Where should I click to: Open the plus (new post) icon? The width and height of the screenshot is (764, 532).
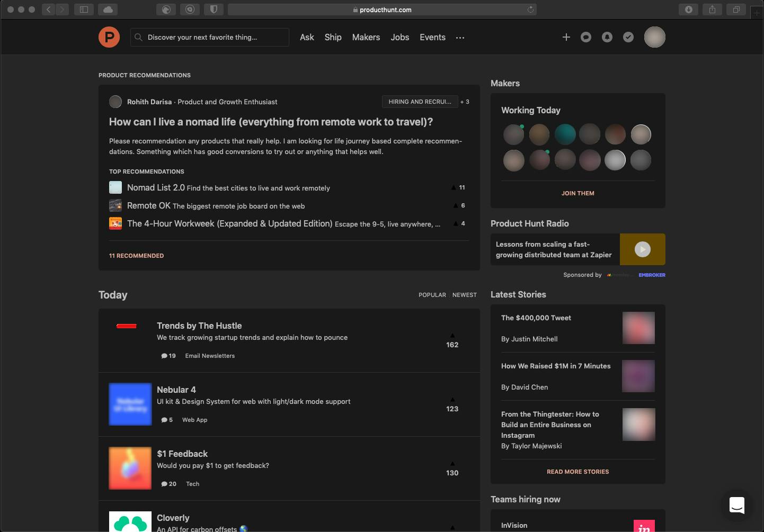tap(566, 37)
